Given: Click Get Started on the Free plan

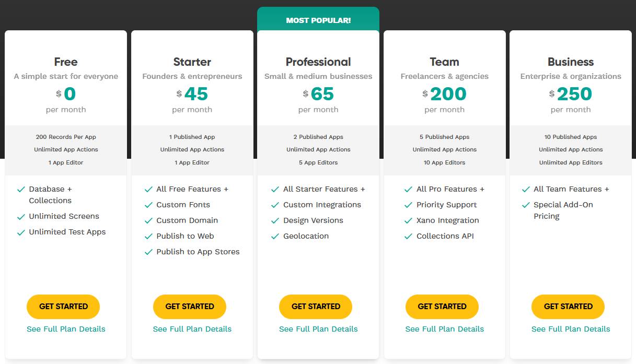Looking at the screenshot, I should pos(63,307).
